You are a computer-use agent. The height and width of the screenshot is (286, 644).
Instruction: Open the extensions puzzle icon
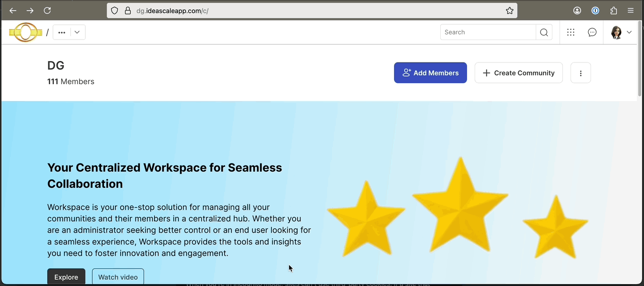coord(613,10)
